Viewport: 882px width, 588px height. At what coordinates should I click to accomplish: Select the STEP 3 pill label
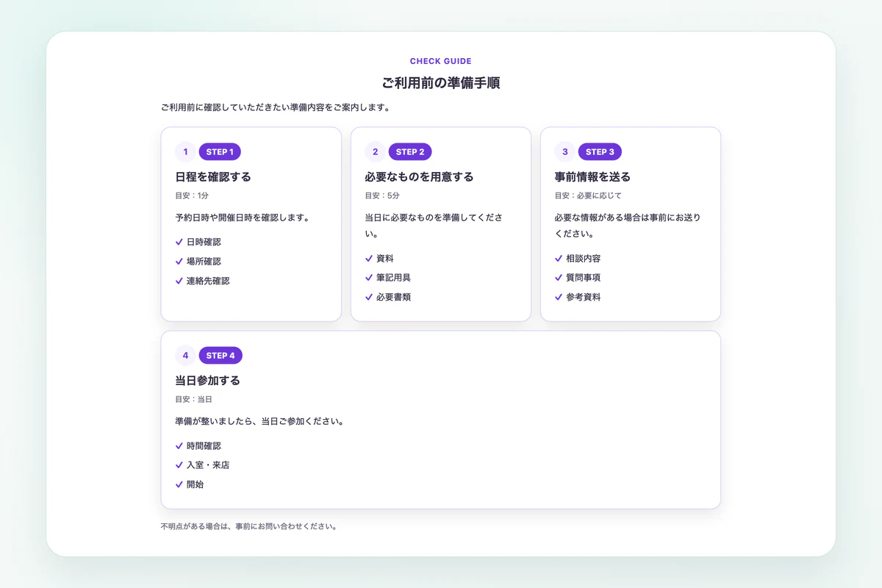point(600,152)
